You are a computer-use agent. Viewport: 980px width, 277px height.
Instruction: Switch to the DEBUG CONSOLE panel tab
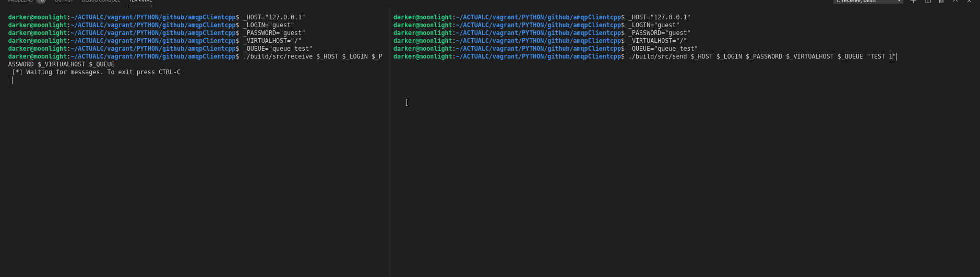[x=101, y=1]
